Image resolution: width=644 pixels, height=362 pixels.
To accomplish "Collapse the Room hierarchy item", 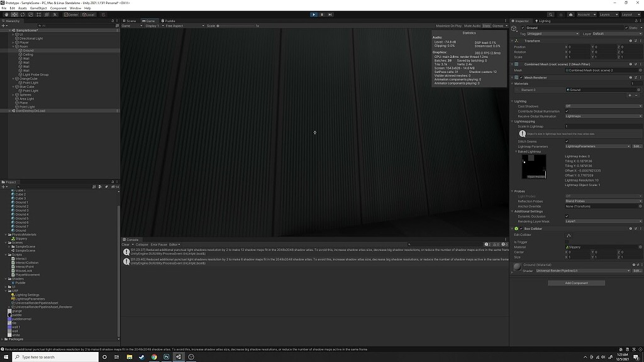I will click(14, 46).
